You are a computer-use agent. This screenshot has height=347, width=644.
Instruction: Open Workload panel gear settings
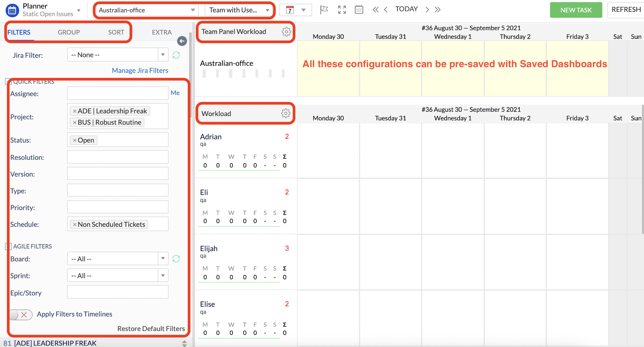click(x=286, y=114)
